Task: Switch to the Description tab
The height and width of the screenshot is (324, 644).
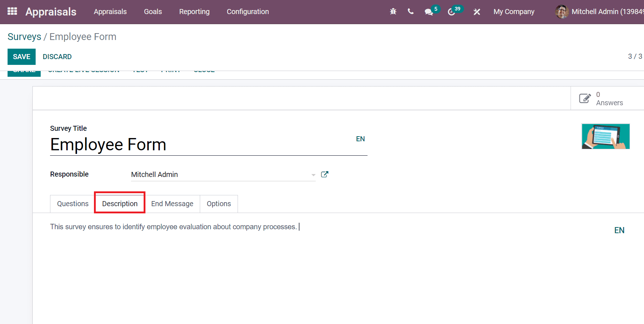Action: click(x=120, y=204)
